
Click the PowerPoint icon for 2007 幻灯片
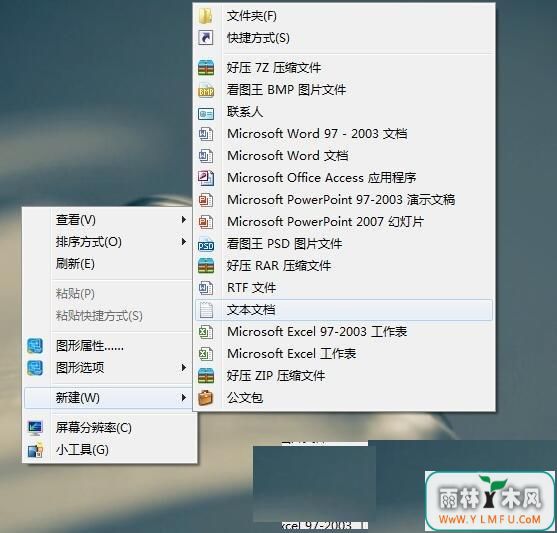[206, 222]
